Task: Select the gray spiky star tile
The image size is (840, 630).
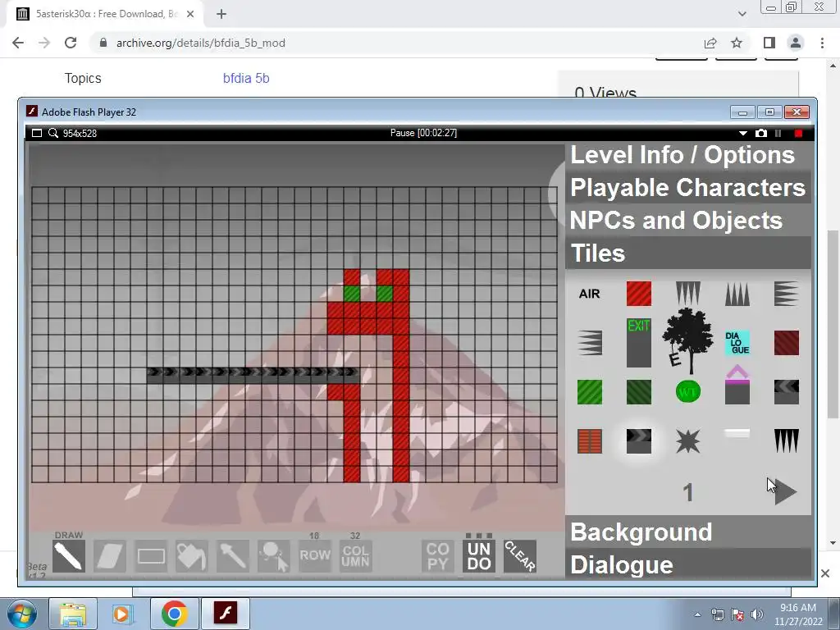Action: 688,441
